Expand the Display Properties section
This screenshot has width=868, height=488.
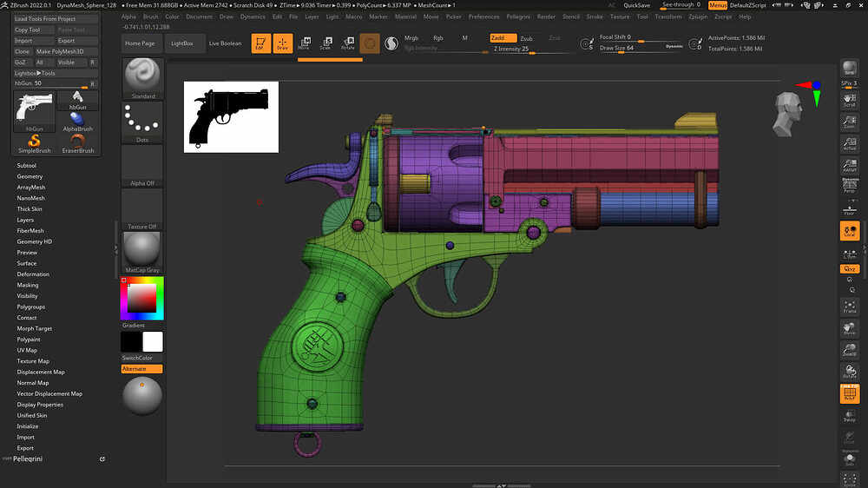pos(40,405)
